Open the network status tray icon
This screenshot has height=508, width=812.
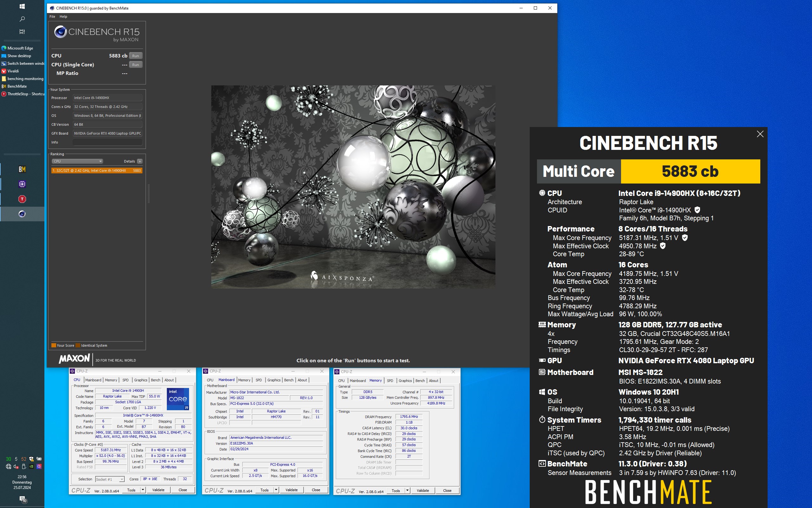click(8, 466)
